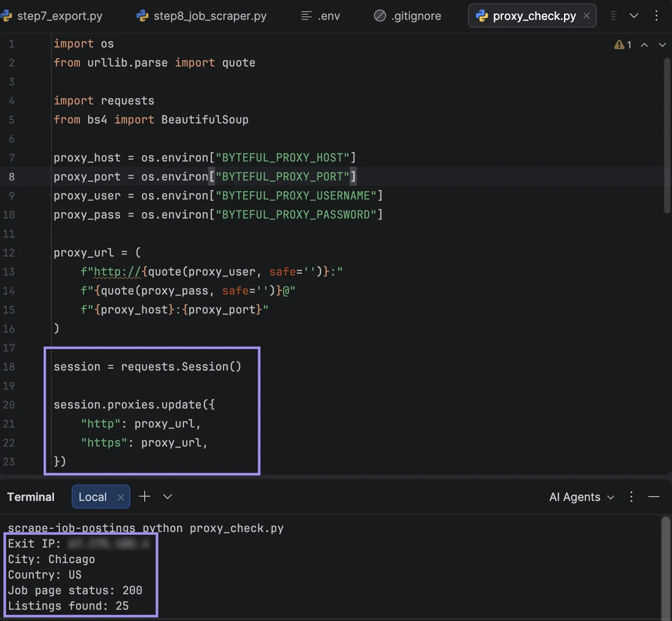Click the 'proxy_url = (' line
The height and width of the screenshot is (621, 672).
(x=97, y=253)
